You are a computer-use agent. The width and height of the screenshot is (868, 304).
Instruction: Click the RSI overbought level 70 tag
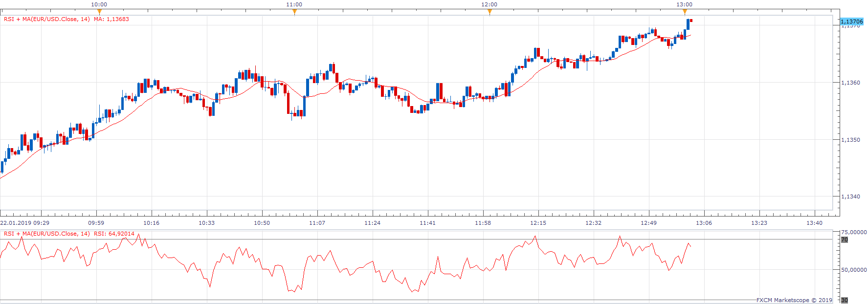click(845, 239)
